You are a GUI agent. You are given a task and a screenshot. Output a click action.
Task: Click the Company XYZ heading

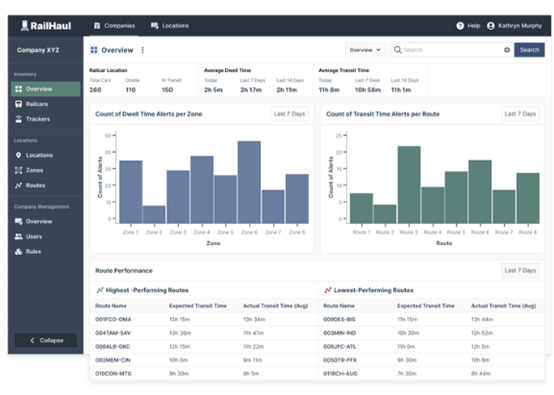coord(38,50)
